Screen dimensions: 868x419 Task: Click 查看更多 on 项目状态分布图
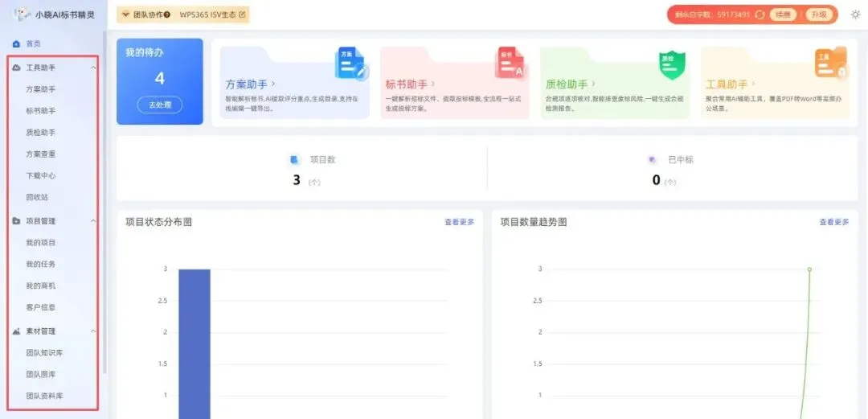(x=460, y=222)
